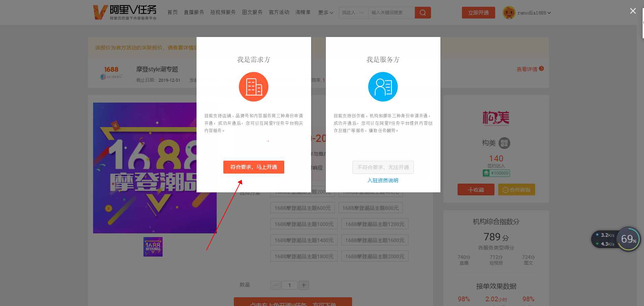Image resolution: width=644 pixels, height=306 pixels.
Task: Click the orange search magnifier button
Action: pyautogui.click(x=423, y=12)
